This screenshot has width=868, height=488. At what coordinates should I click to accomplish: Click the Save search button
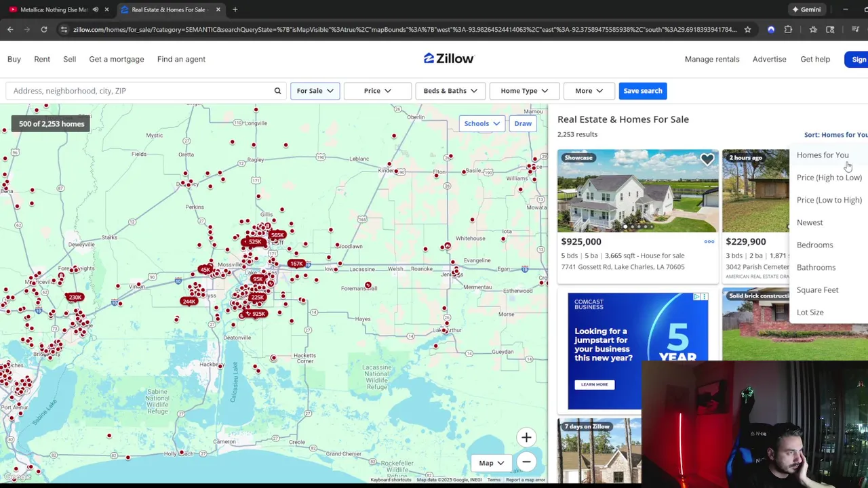tap(643, 91)
